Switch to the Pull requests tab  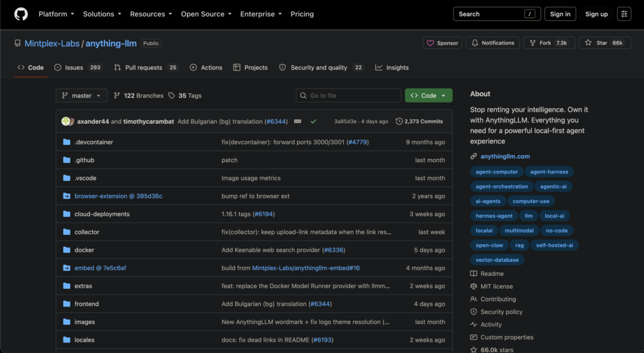(146, 68)
